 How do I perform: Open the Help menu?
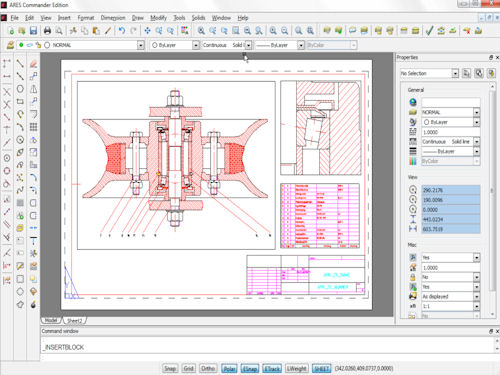[x=243, y=18]
